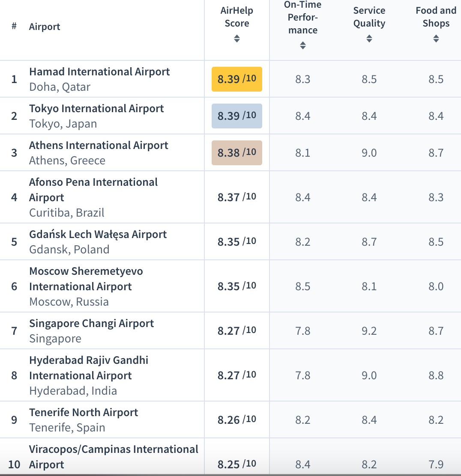The width and height of the screenshot is (461, 476).
Task: Open Hyderabad Rajiv Gandhi International Airport
Action: [89, 368]
